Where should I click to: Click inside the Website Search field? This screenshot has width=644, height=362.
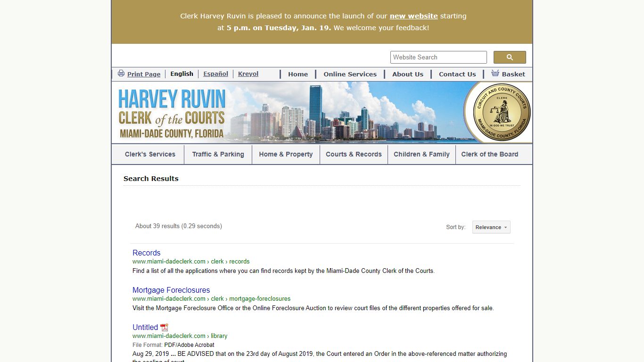pyautogui.click(x=438, y=57)
